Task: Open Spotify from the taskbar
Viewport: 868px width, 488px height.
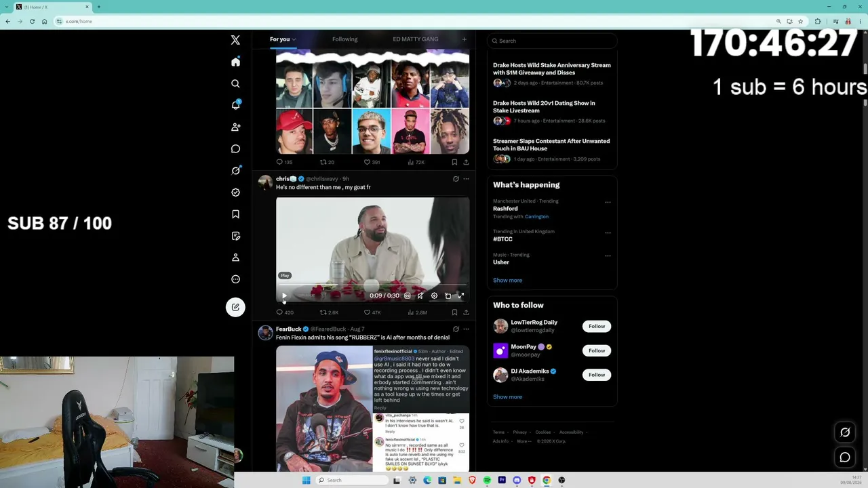Action: click(x=487, y=480)
